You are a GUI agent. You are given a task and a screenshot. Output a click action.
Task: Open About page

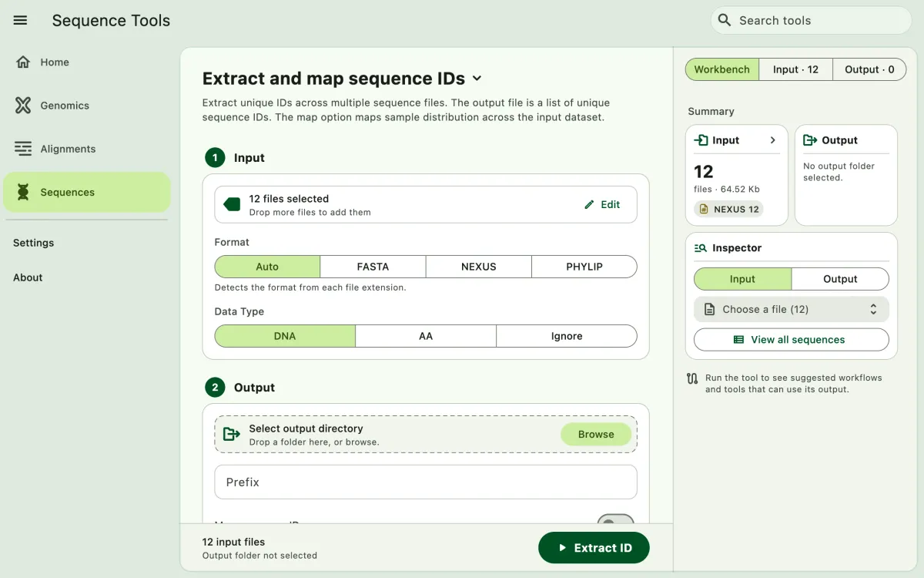(x=28, y=277)
